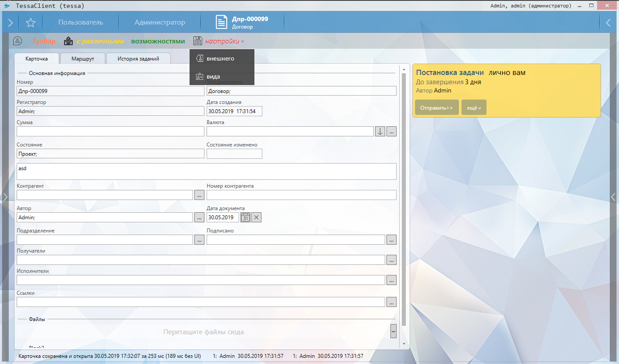Switch to the Маршрут tab
619x364 pixels.
click(82, 58)
